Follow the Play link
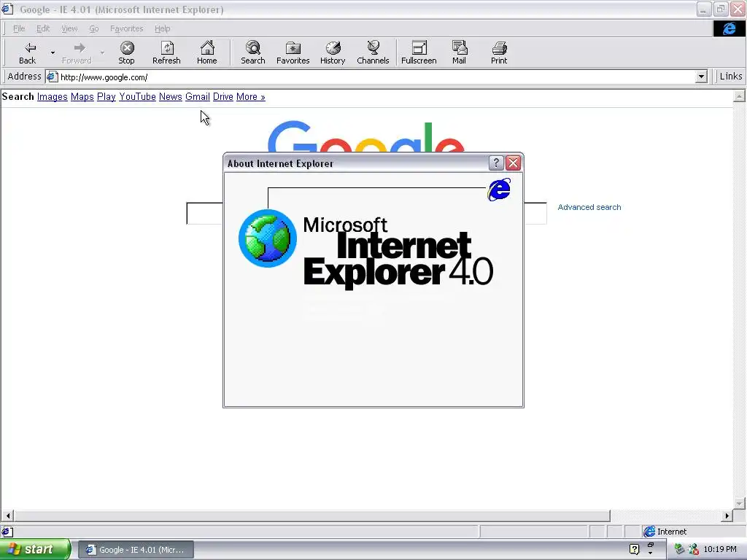Viewport: 747px width, 560px height. click(107, 97)
